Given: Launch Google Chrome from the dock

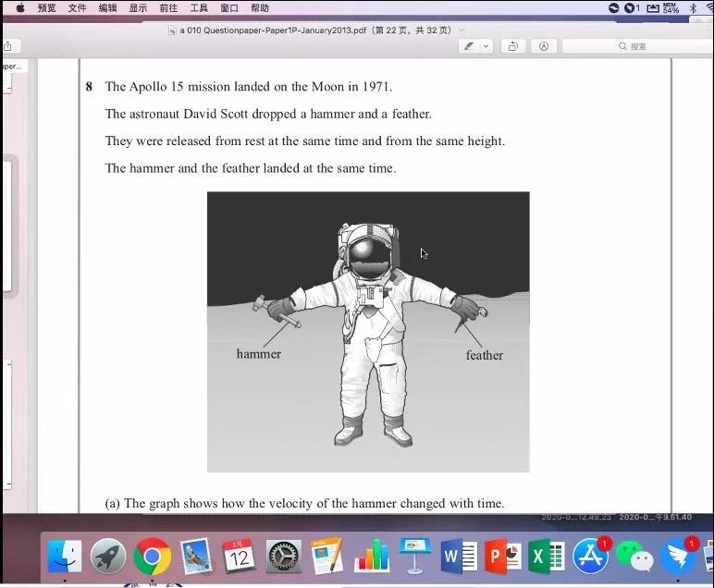Looking at the screenshot, I should [152, 557].
